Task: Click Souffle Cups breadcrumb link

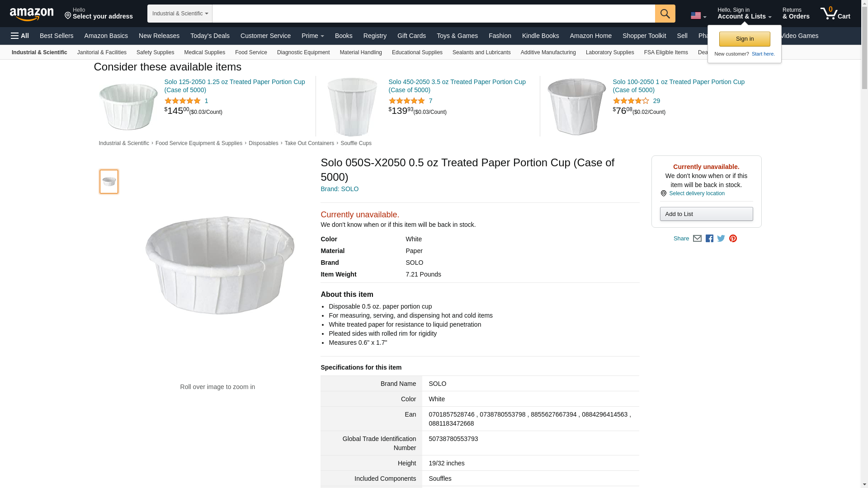Action: (356, 143)
